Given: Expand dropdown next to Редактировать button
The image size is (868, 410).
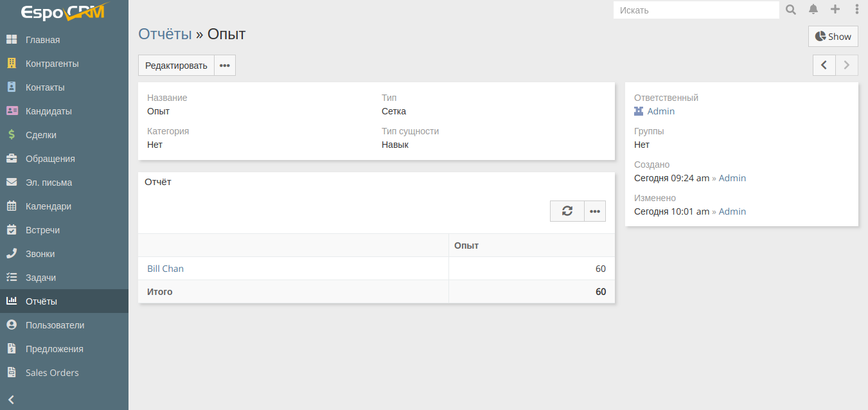Looking at the screenshot, I should tap(224, 66).
